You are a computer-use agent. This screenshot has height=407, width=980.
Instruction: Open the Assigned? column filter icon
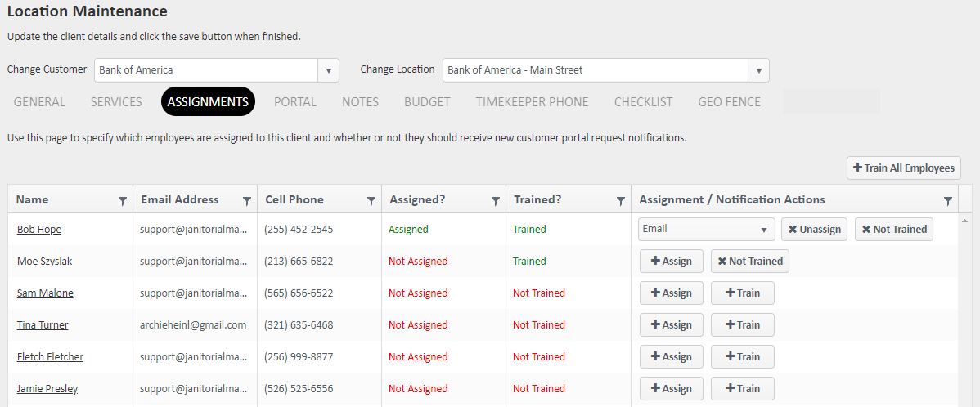[x=496, y=201]
